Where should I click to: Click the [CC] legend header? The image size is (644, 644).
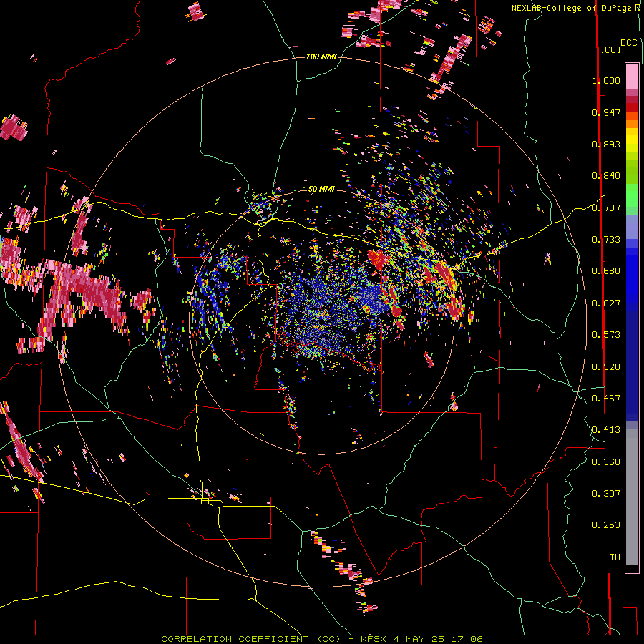coord(610,49)
